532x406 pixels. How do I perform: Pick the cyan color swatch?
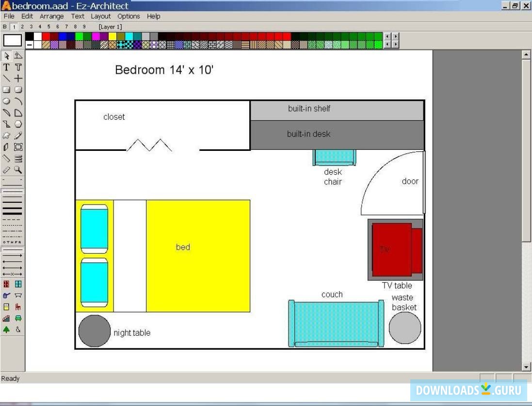[129, 36]
